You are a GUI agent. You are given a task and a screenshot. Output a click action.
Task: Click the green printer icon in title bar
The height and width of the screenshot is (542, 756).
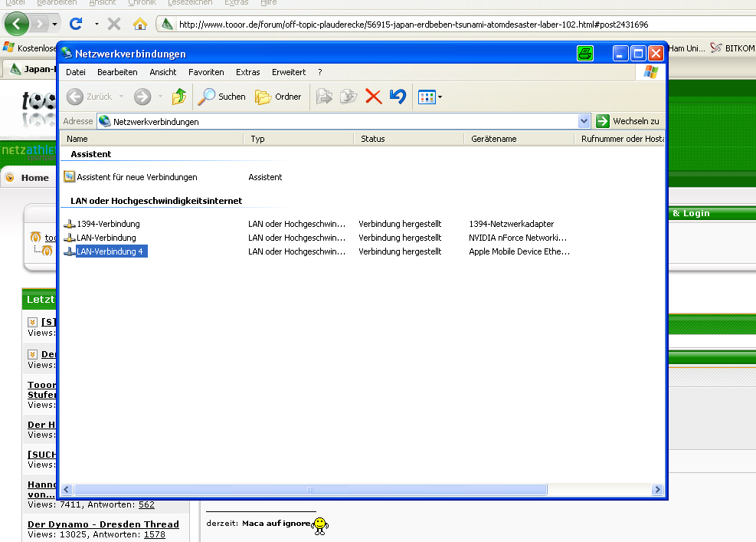click(x=585, y=54)
